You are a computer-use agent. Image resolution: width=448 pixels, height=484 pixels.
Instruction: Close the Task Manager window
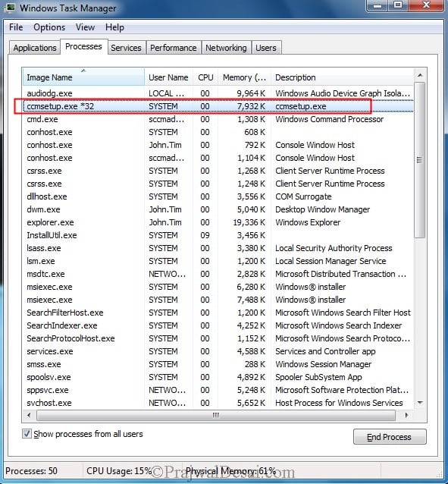click(427, 5)
